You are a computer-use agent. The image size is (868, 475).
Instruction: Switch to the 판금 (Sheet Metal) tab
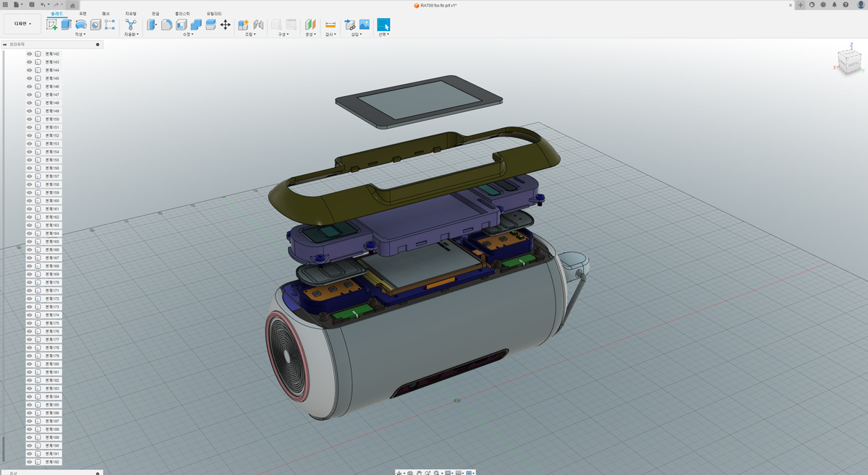coord(156,14)
